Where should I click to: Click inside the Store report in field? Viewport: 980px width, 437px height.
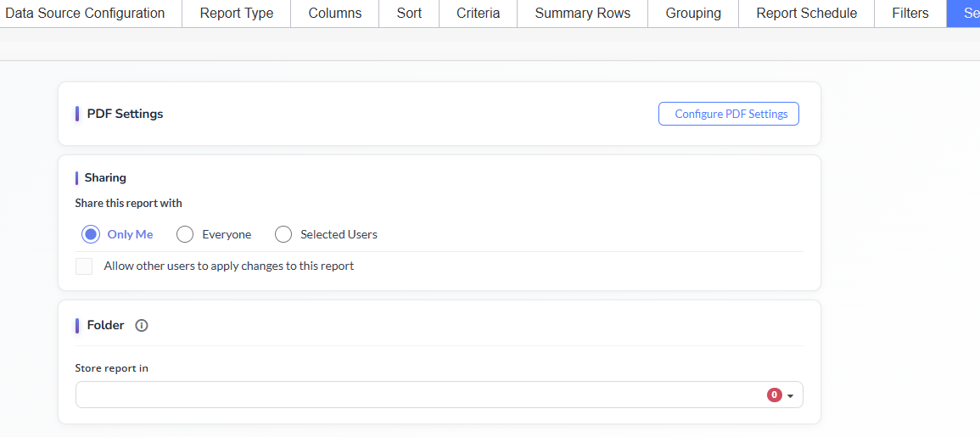click(416, 395)
